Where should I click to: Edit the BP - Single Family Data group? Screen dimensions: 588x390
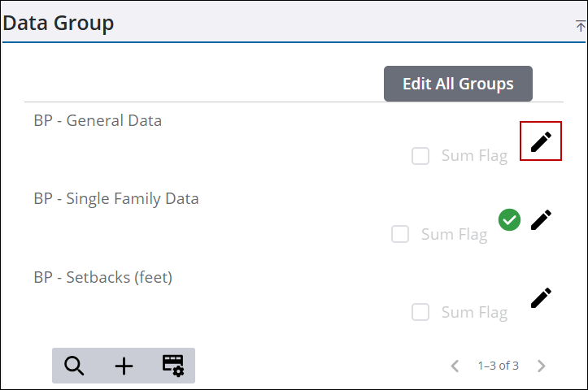tap(541, 219)
